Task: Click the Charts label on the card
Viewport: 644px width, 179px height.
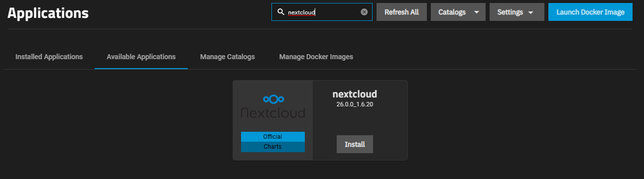Action: tap(273, 147)
